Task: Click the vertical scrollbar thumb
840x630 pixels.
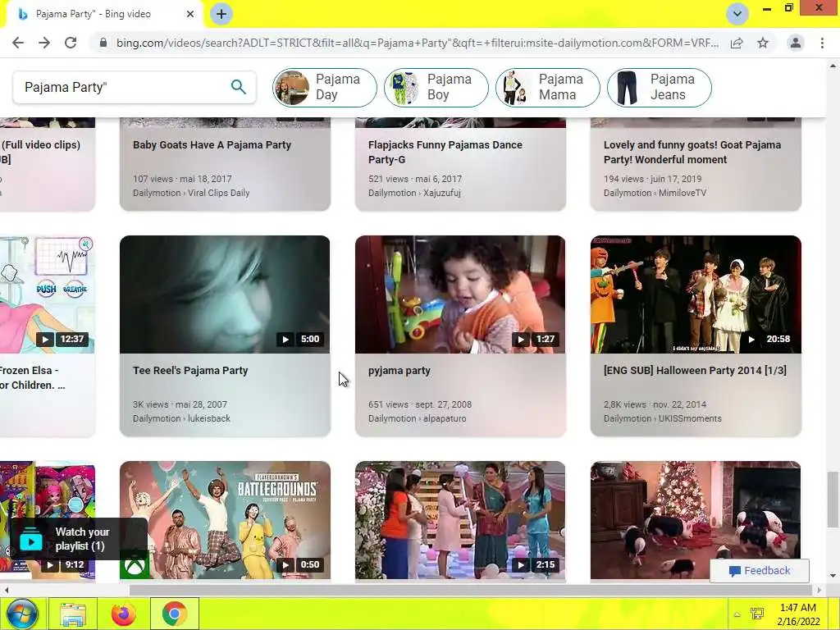Action: coord(833,500)
